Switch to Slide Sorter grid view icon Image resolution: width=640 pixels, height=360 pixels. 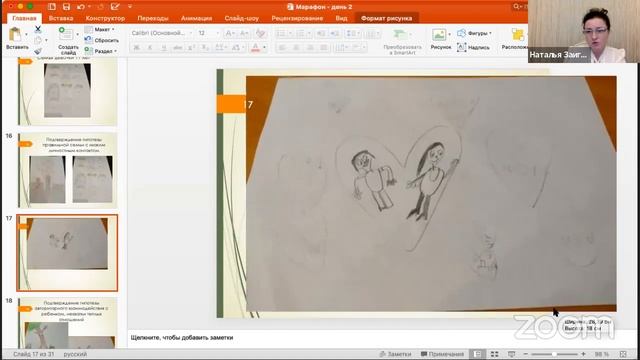(494, 354)
